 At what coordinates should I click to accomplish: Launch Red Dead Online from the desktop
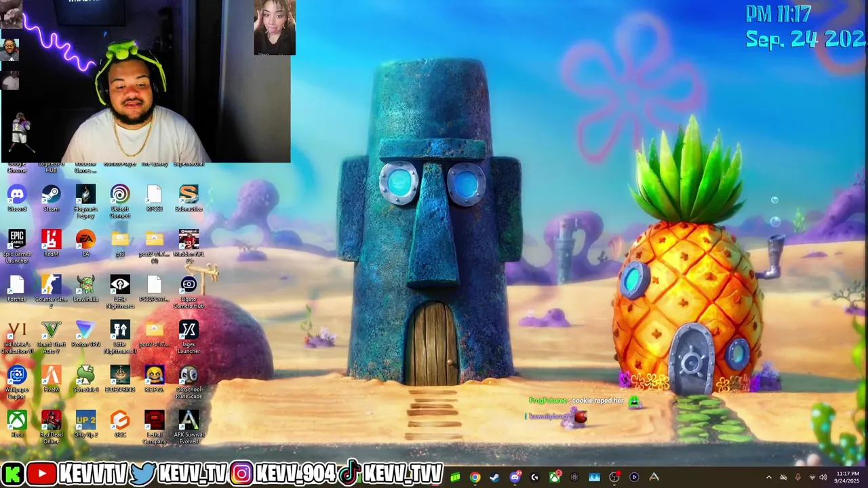51,427
